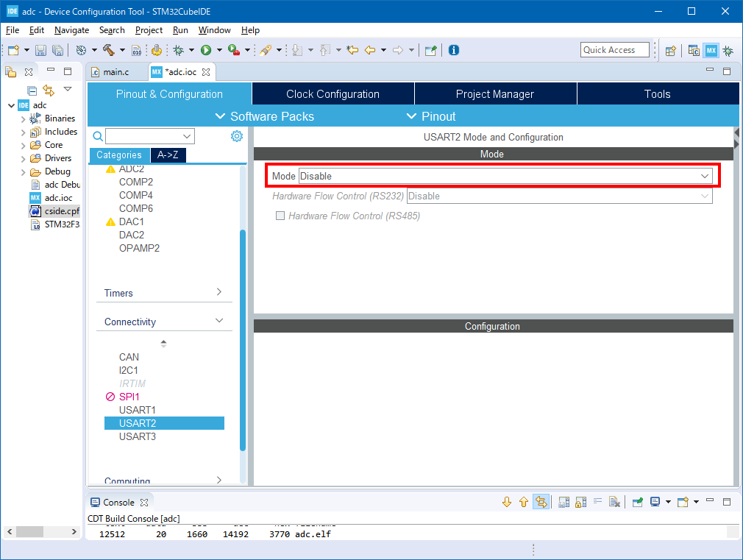Click the Collapse All icon in Project Explorer

click(x=32, y=90)
